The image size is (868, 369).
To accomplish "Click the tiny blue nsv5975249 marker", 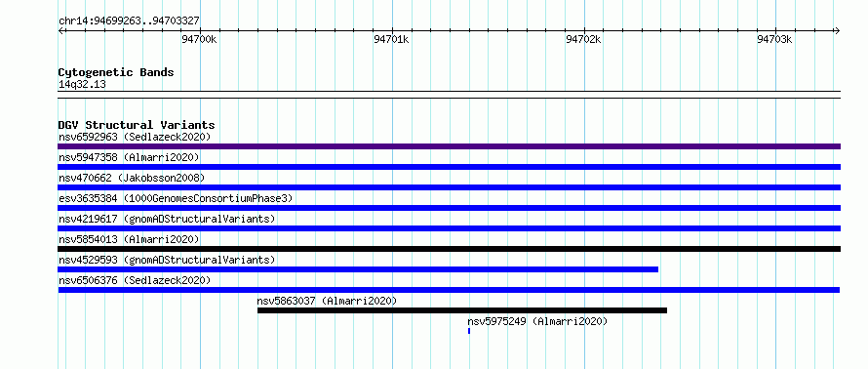I will (x=469, y=331).
